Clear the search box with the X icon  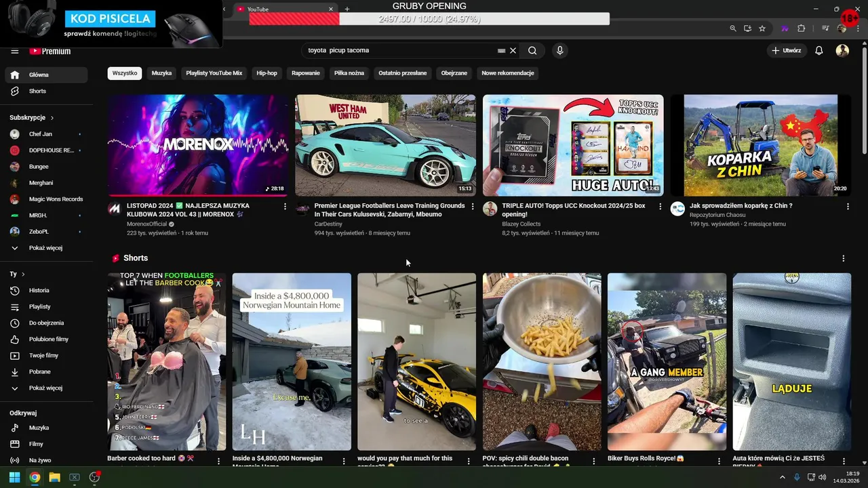pos(513,50)
